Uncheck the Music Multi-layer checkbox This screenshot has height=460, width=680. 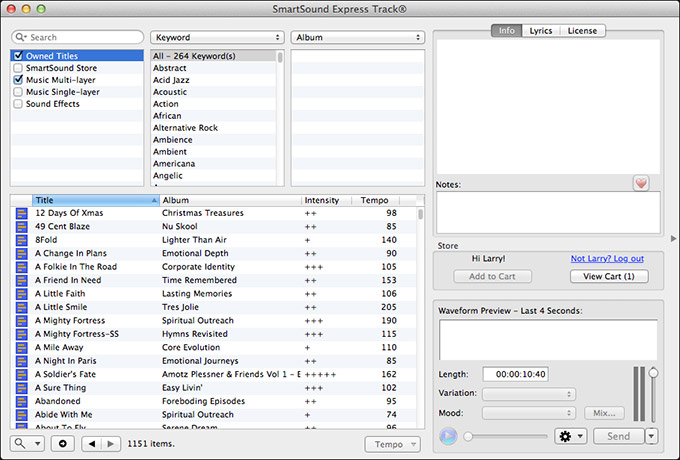[18, 80]
